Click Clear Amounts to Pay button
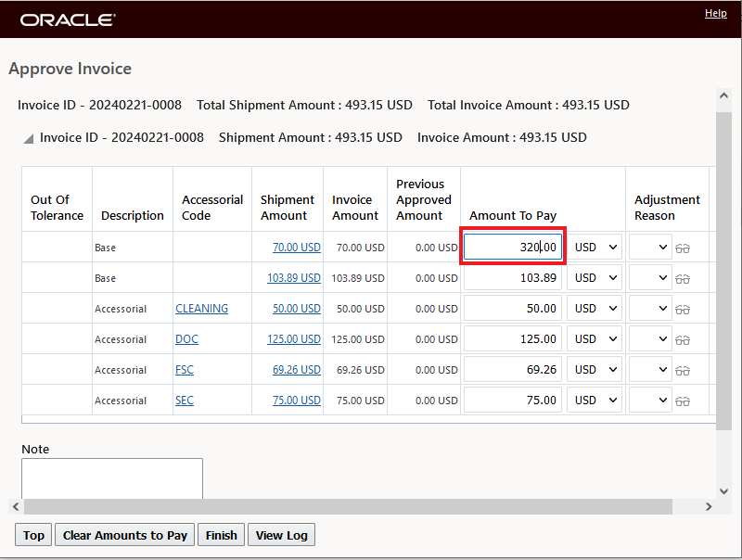 (x=125, y=535)
